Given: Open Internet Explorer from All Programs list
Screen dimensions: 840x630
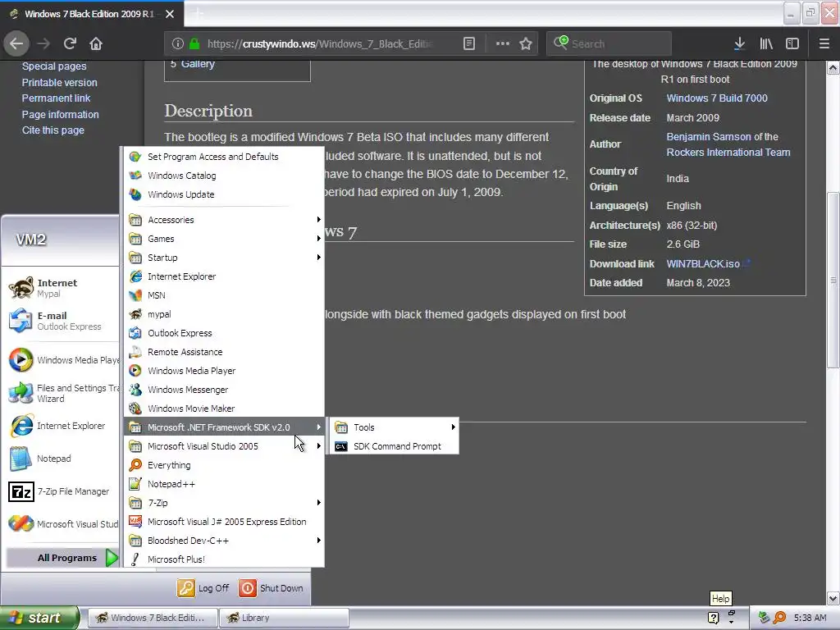Looking at the screenshot, I should click(223, 276).
